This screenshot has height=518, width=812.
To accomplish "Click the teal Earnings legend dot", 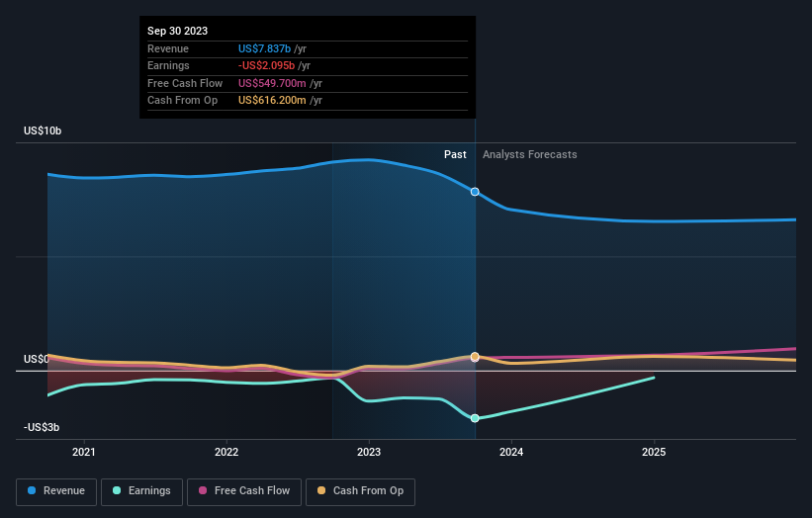I will 117,490.
